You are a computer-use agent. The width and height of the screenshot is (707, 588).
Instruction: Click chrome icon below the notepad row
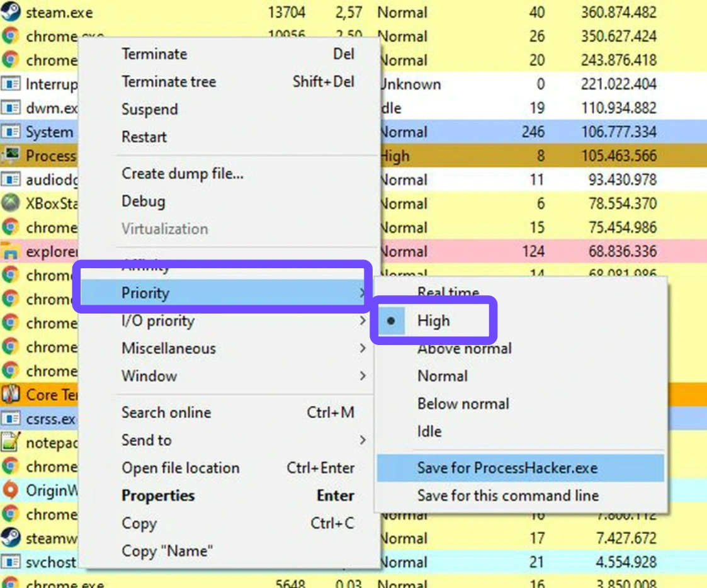tap(10, 466)
